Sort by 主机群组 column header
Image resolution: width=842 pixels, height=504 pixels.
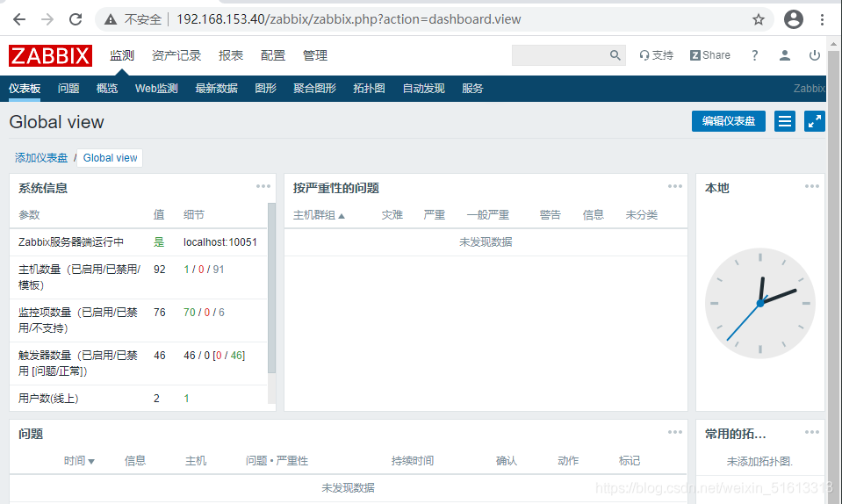[319, 215]
